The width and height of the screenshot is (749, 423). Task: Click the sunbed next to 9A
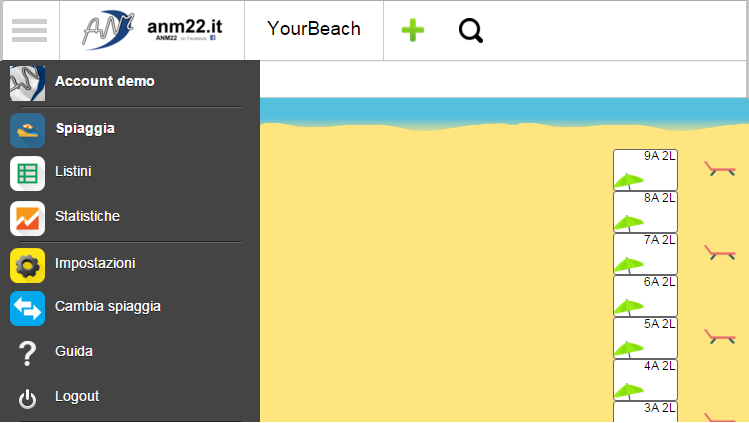point(720,169)
